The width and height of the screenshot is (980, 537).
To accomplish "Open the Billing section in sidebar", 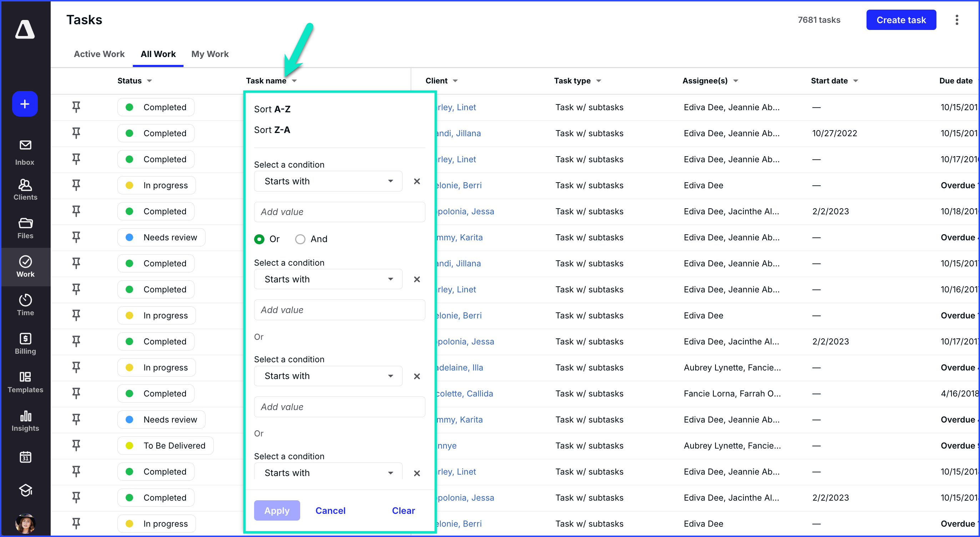I will [x=25, y=343].
